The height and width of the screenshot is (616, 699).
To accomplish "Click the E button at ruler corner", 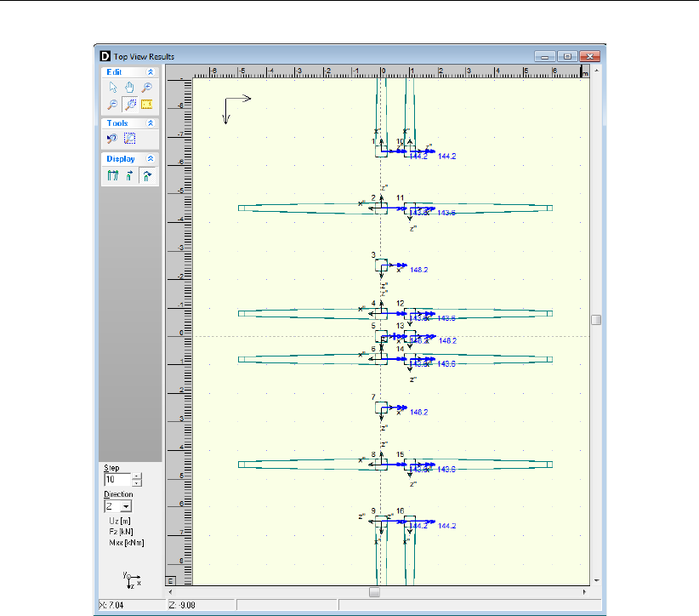I will tap(171, 581).
